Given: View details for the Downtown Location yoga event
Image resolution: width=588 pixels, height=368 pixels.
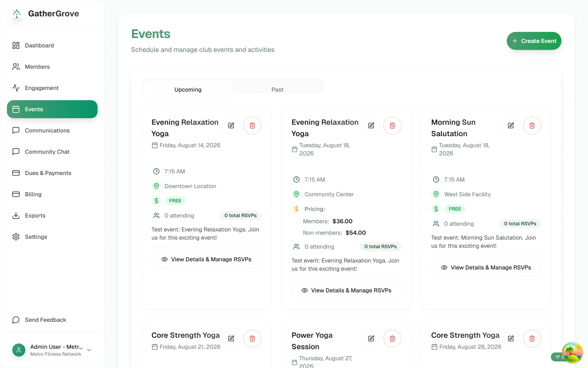Looking at the screenshot, I should click(x=206, y=259).
